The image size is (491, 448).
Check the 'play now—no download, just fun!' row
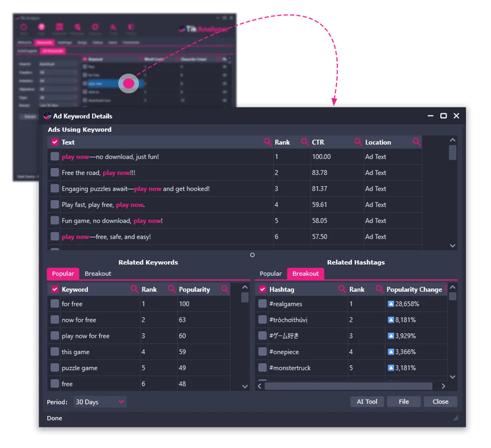55,156
